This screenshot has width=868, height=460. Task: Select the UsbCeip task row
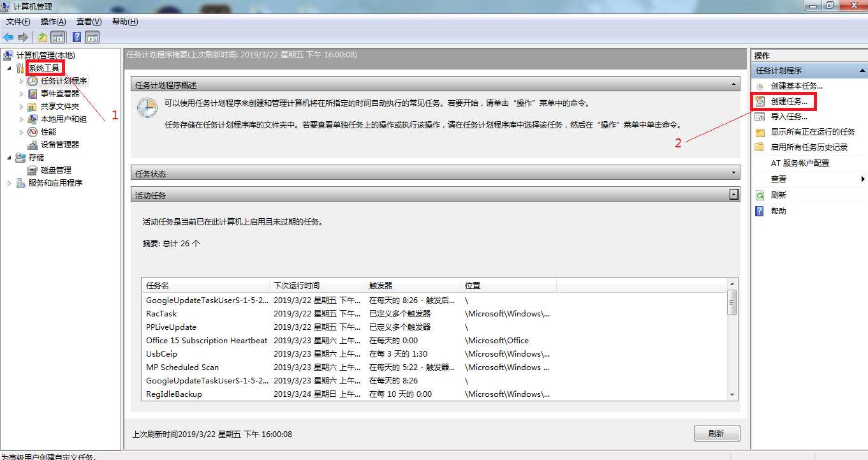point(434,354)
